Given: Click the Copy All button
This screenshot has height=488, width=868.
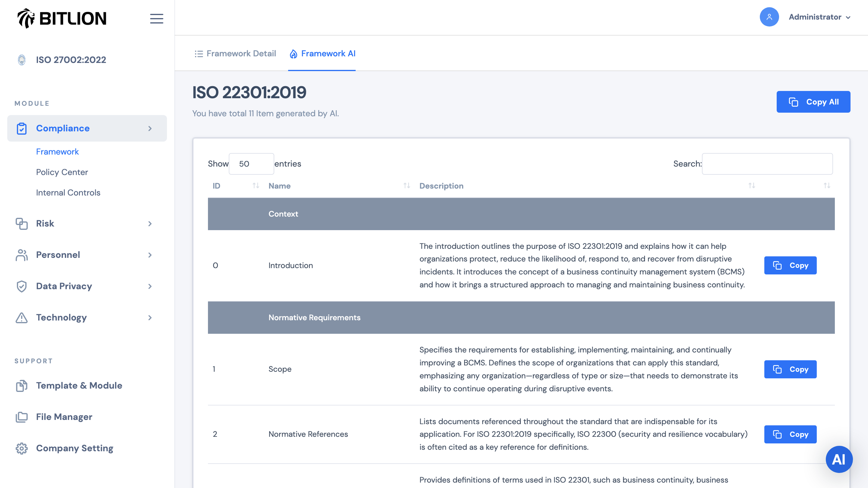Looking at the screenshot, I should [x=813, y=102].
